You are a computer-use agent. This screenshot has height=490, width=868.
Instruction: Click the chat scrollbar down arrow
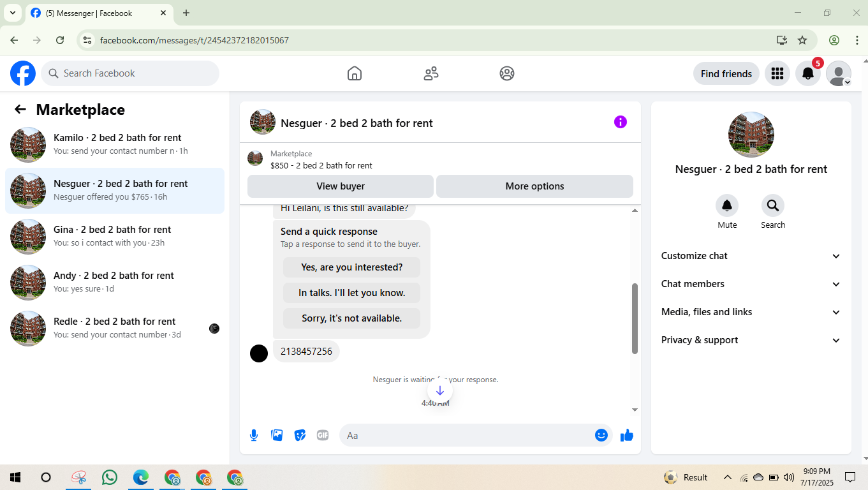(x=635, y=410)
